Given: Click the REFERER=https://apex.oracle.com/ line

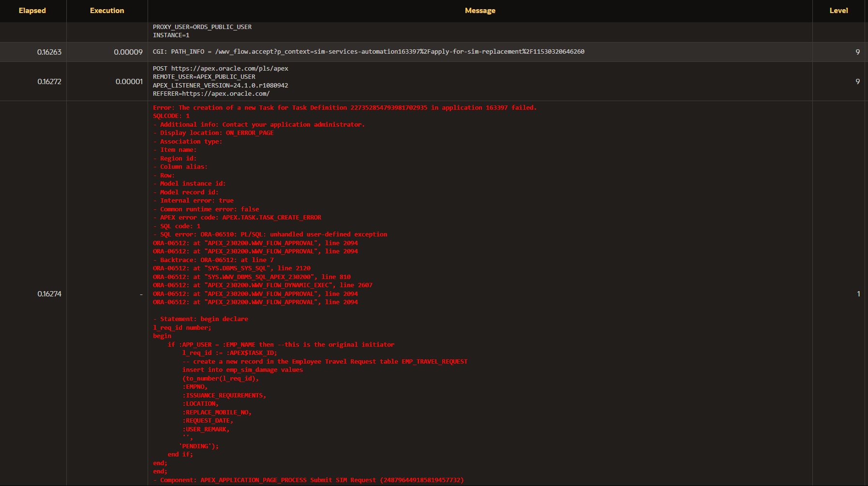Looking at the screenshot, I should click(x=211, y=94).
